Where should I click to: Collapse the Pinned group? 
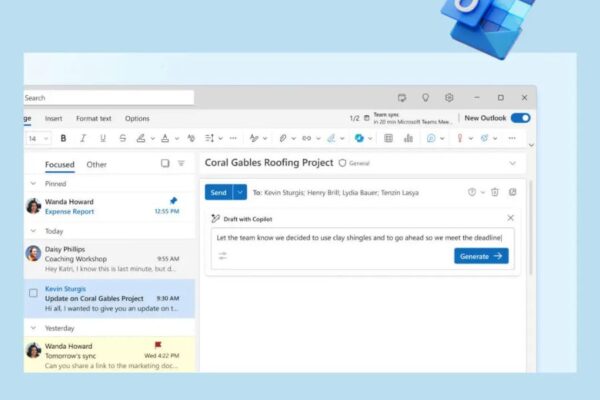[x=33, y=184]
